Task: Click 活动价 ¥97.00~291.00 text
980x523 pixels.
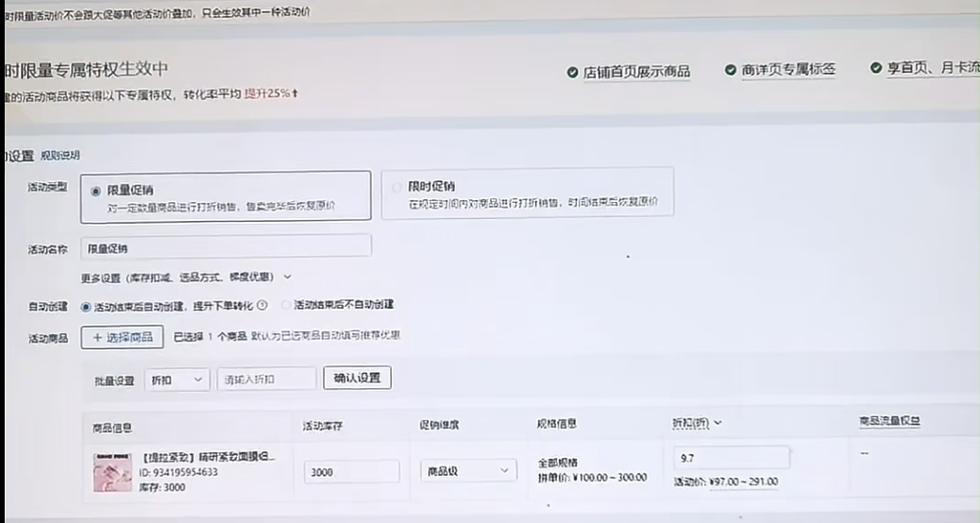Action: (726, 481)
